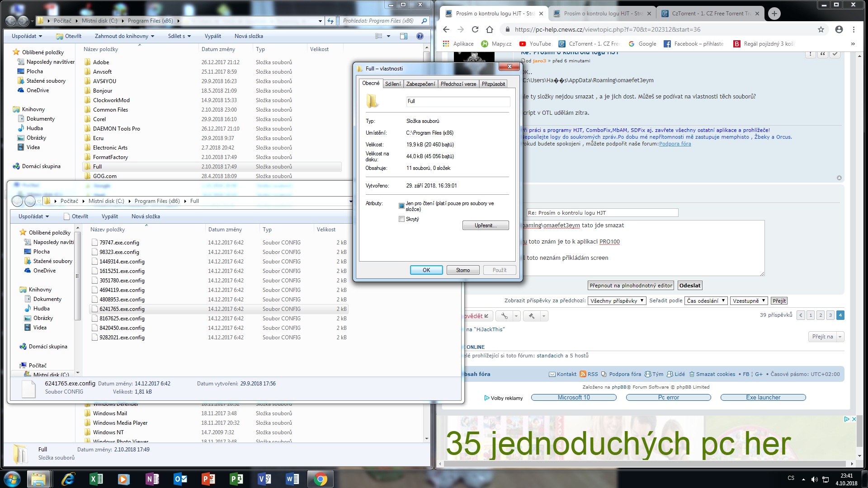Select 6241765.exe.config file in list
This screenshot has height=488, width=868.
(122, 309)
